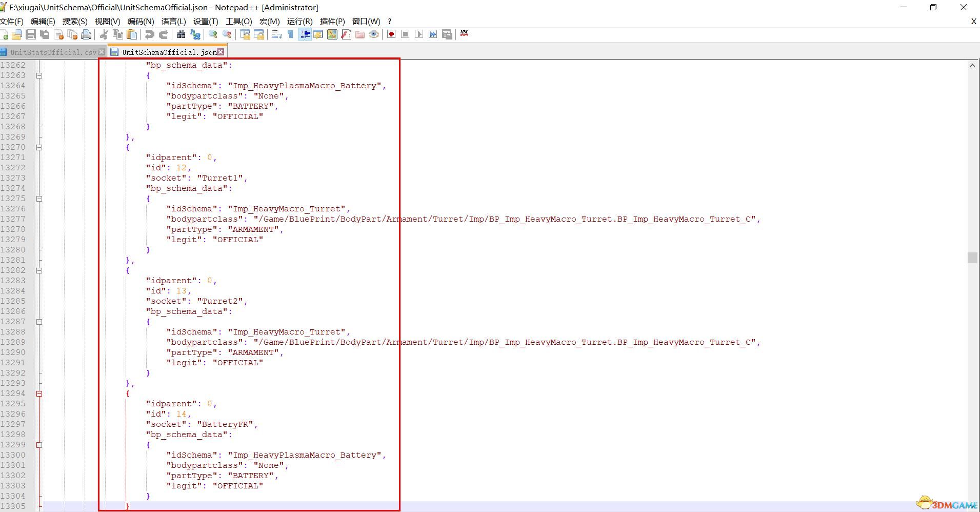Click the Cut scissors icon
This screenshot has width=980, height=512.
pos(104,34)
